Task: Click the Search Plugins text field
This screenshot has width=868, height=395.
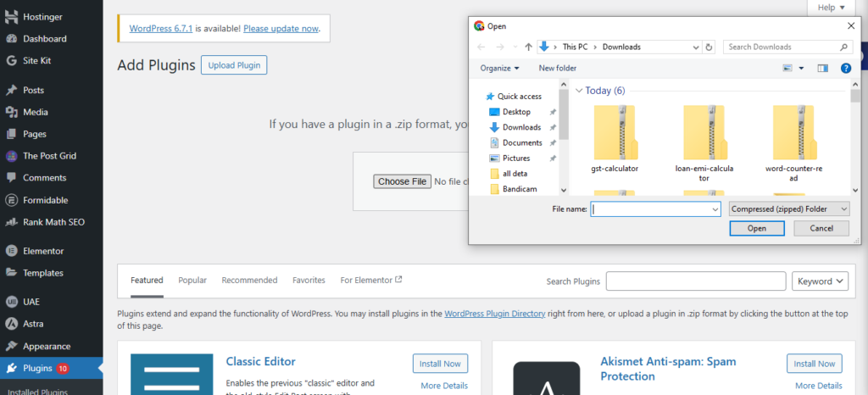Action: click(696, 281)
